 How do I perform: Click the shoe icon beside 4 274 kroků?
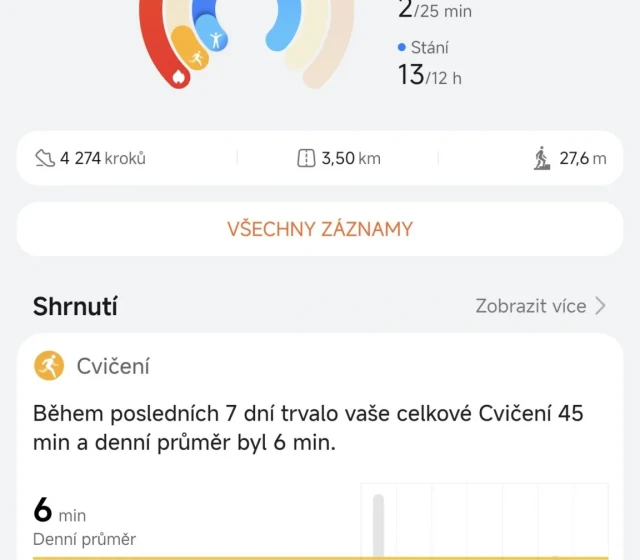pyautogui.click(x=45, y=158)
